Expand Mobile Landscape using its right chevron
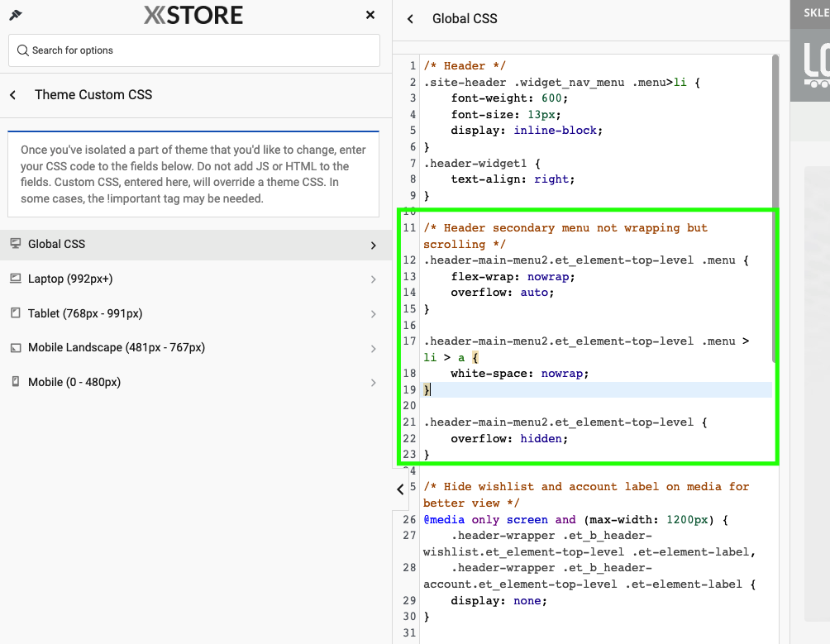This screenshot has width=830, height=644. [x=373, y=349]
